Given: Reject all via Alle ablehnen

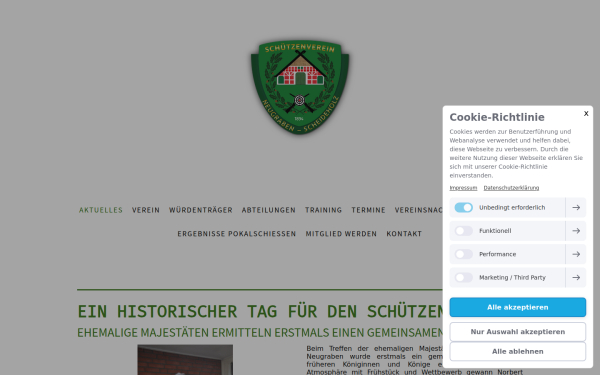Looking at the screenshot, I should coord(517,351).
